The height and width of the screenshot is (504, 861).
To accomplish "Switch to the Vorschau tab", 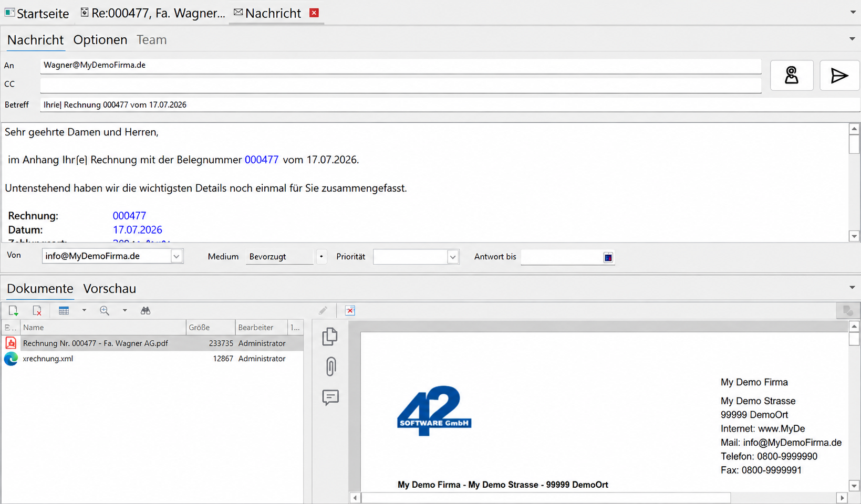I will coord(110,289).
